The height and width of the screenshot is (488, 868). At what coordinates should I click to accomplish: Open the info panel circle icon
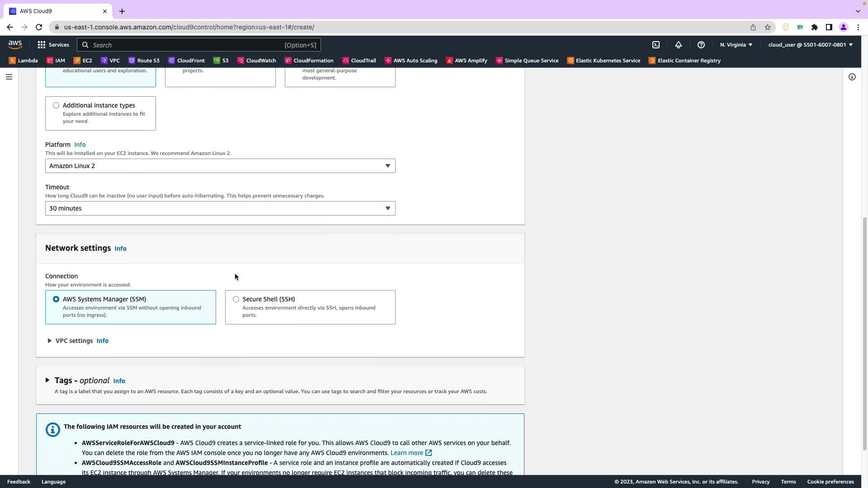click(x=852, y=77)
